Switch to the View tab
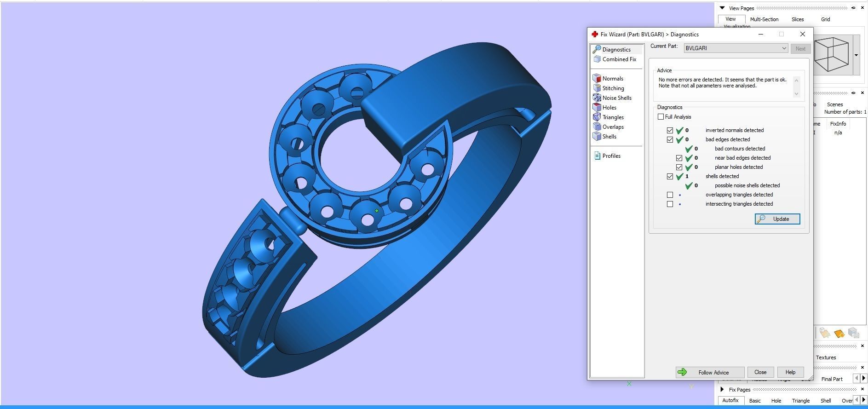The image size is (868, 409). pyautogui.click(x=730, y=19)
